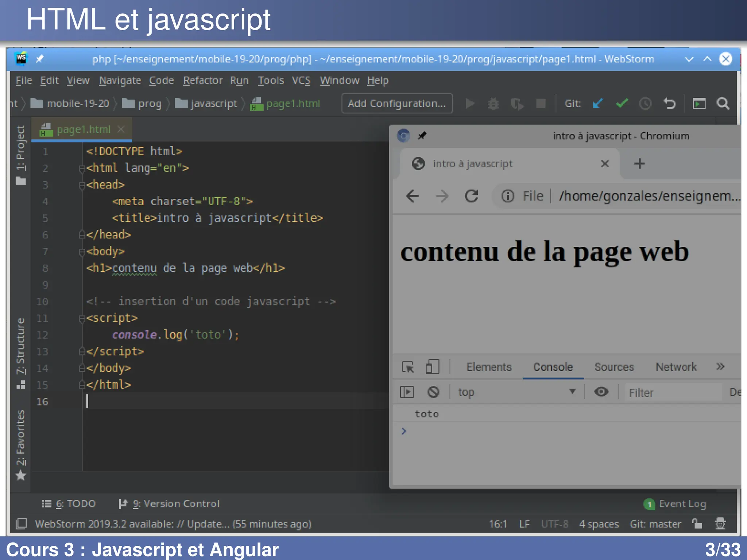Click the Stop square icon
This screenshot has height=560, width=747.
pos(541,104)
